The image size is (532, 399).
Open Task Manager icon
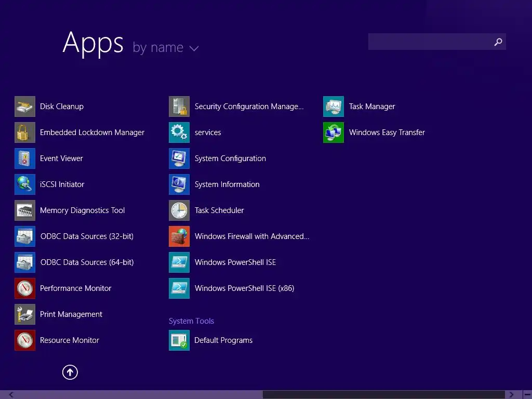tap(334, 107)
